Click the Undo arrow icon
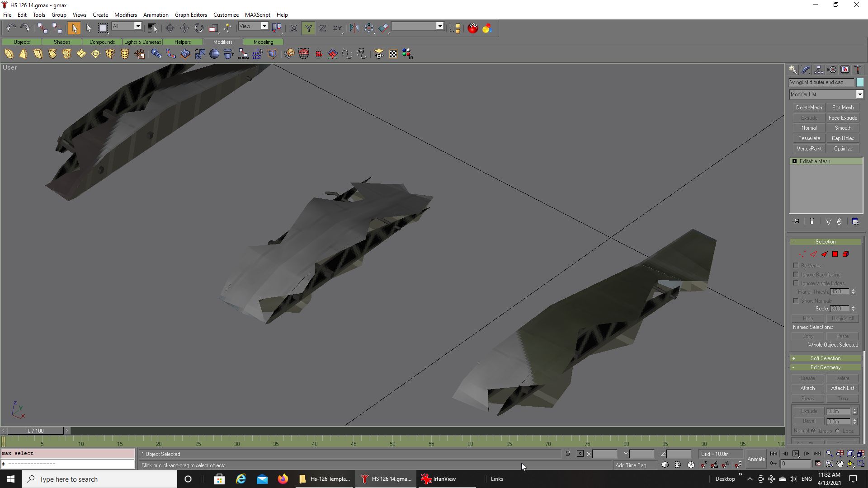Screen dimensions: 868x488 (x=11, y=28)
